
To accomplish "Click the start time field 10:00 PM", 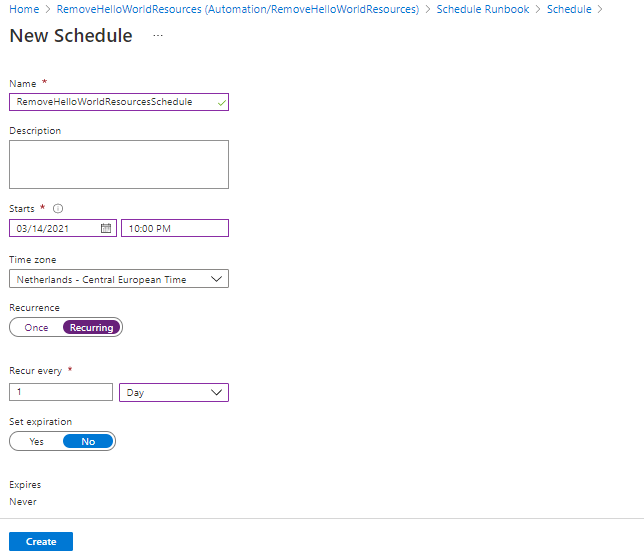I will coord(175,228).
